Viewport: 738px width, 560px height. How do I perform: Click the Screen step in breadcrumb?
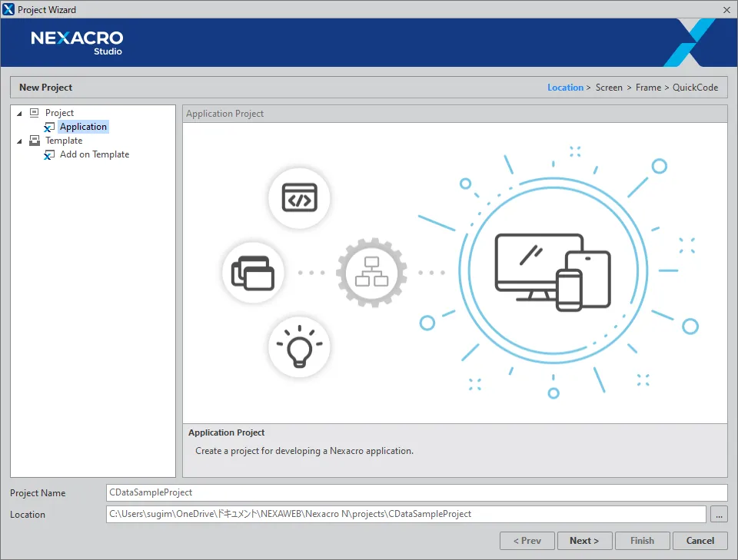pos(609,88)
